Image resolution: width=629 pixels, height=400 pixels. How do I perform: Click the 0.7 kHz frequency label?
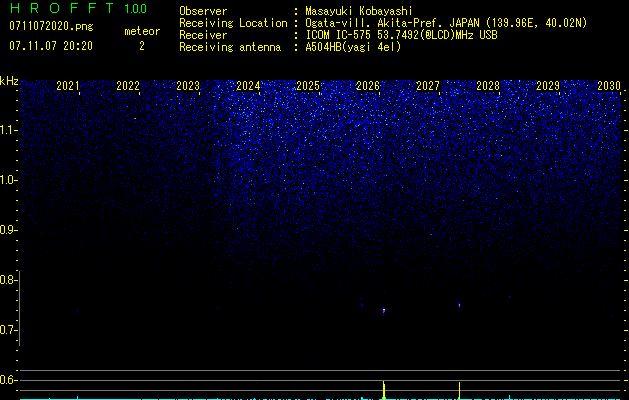coord(8,330)
